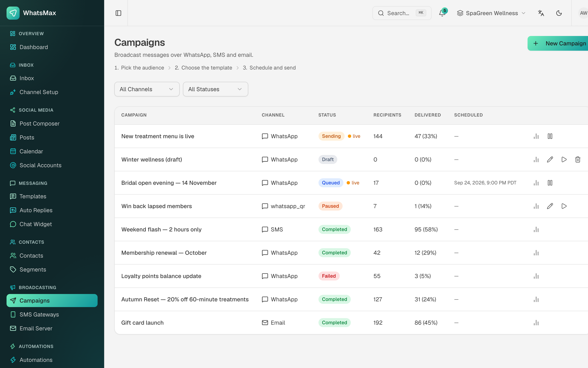Click the Draft status badge
This screenshot has height=368, width=588.
click(328, 160)
